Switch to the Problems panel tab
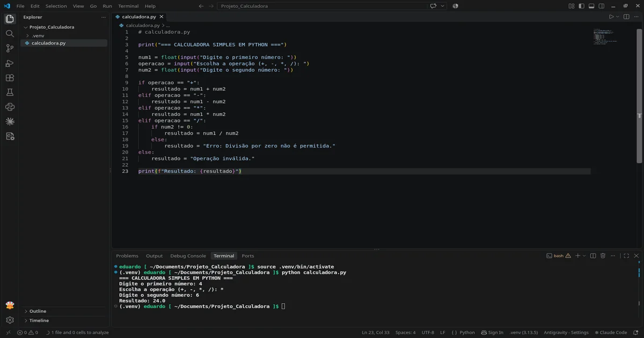 [x=127, y=256]
